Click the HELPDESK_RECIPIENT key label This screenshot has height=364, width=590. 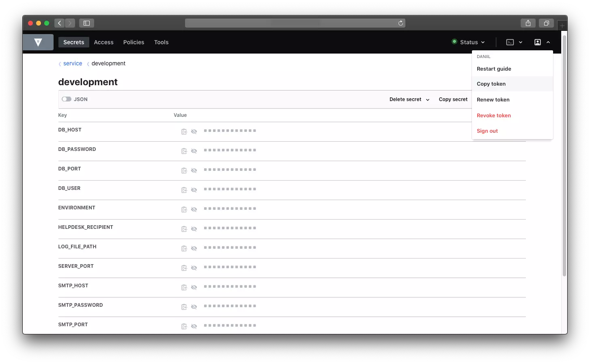pos(86,227)
